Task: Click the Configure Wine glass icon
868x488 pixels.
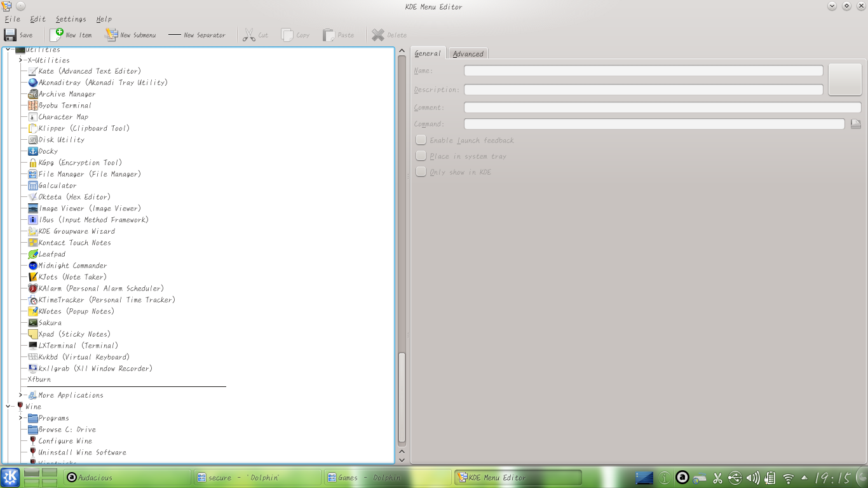Action: pyautogui.click(x=33, y=441)
